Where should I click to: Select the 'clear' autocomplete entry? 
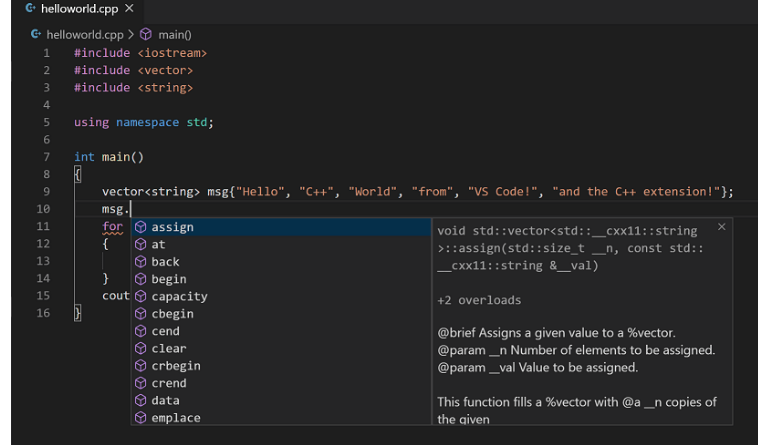click(169, 348)
